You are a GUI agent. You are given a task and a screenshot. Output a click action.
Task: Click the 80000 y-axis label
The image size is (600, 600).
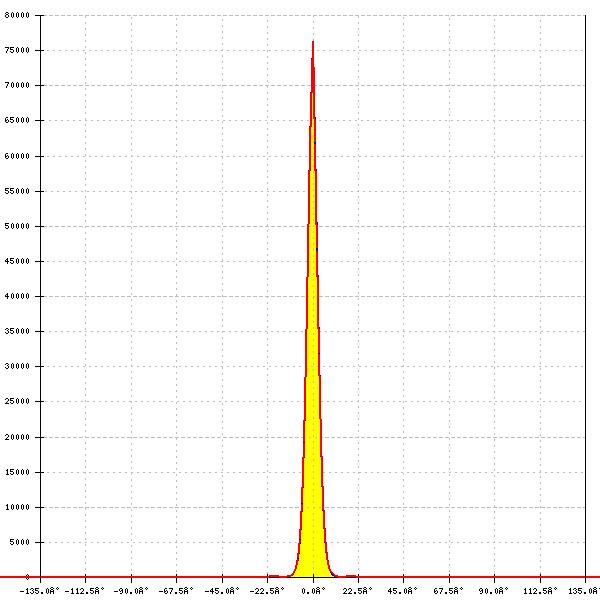pos(17,15)
